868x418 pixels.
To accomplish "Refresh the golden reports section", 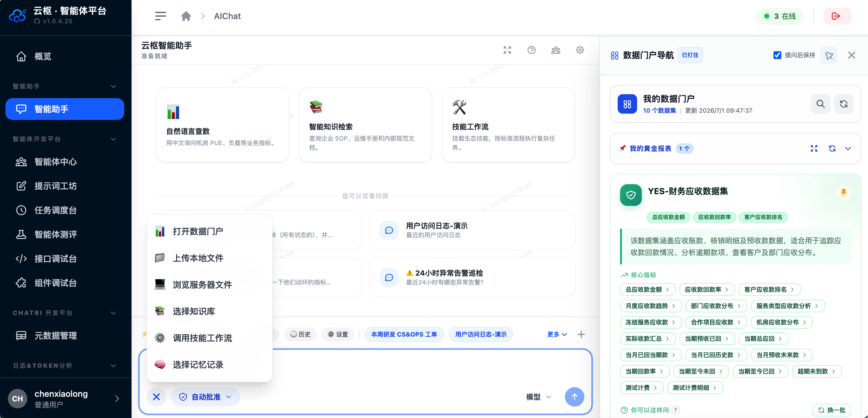I will point(832,148).
